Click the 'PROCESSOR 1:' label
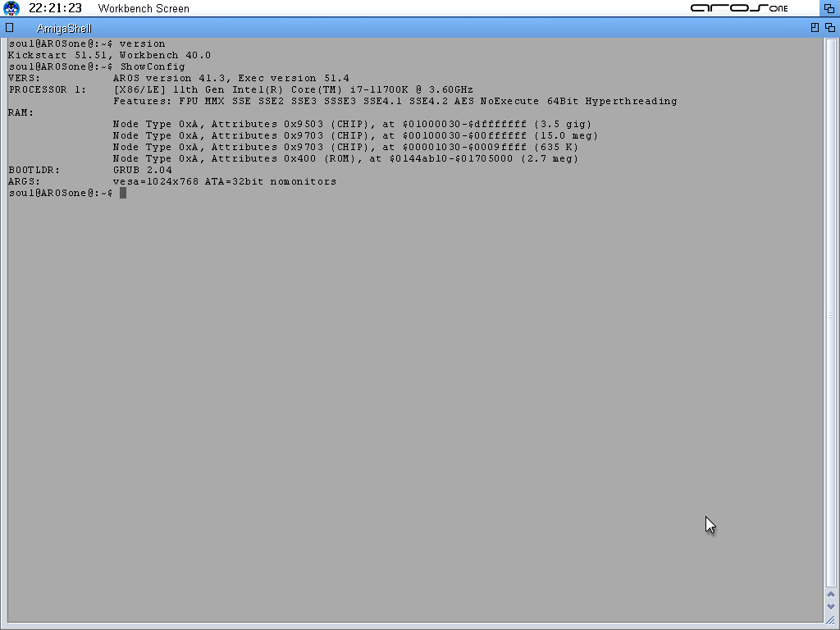 47,90
